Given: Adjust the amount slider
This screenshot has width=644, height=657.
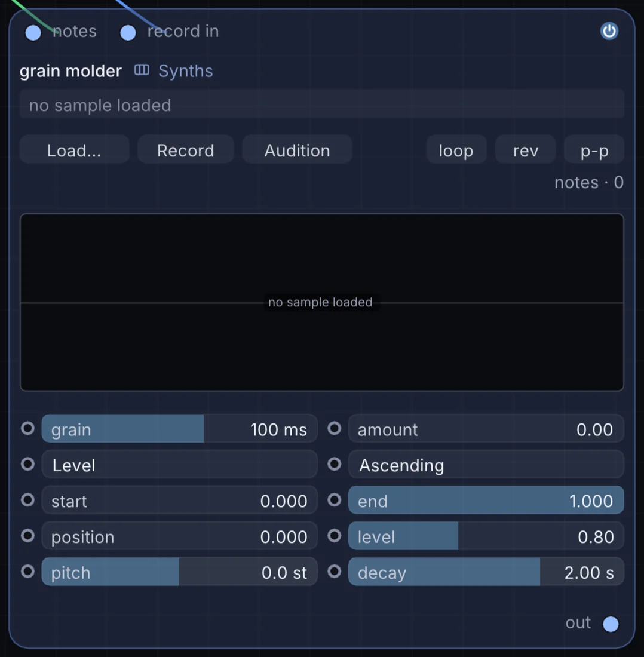Looking at the screenshot, I should coord(486,429).
